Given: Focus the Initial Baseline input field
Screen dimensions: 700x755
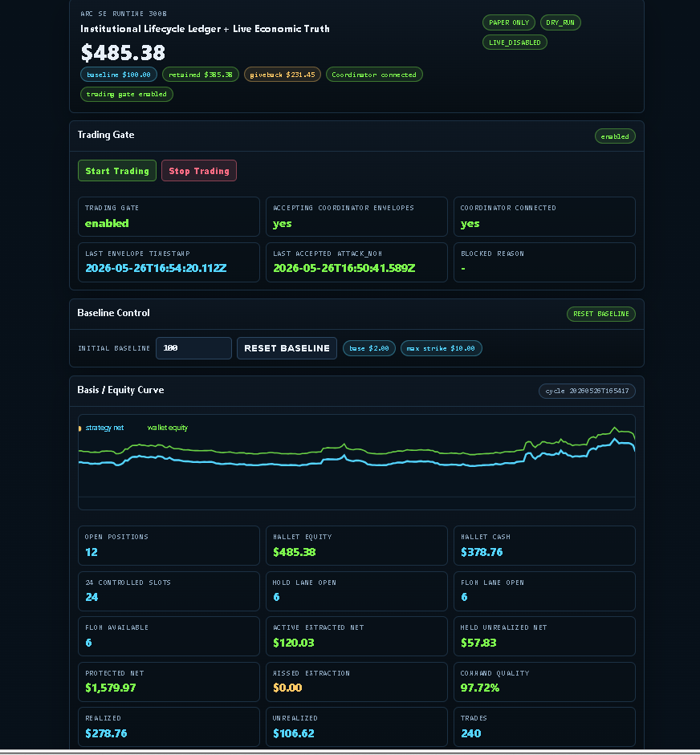Looking at the screenshot, I should pos(193,348).
